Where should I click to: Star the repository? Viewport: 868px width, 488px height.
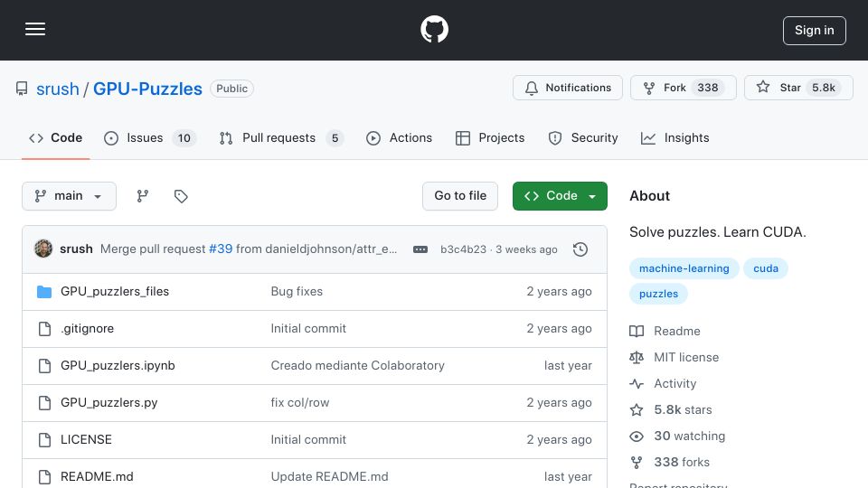[798, 88]
